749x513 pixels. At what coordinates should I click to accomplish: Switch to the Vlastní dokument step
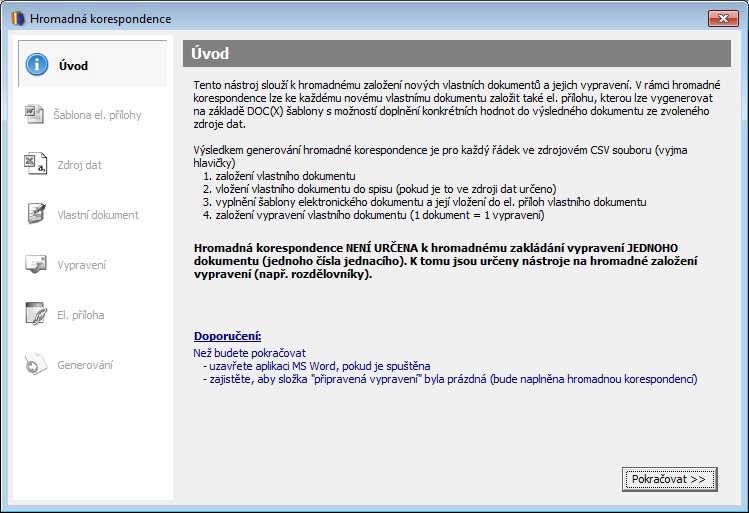[98, 215]
